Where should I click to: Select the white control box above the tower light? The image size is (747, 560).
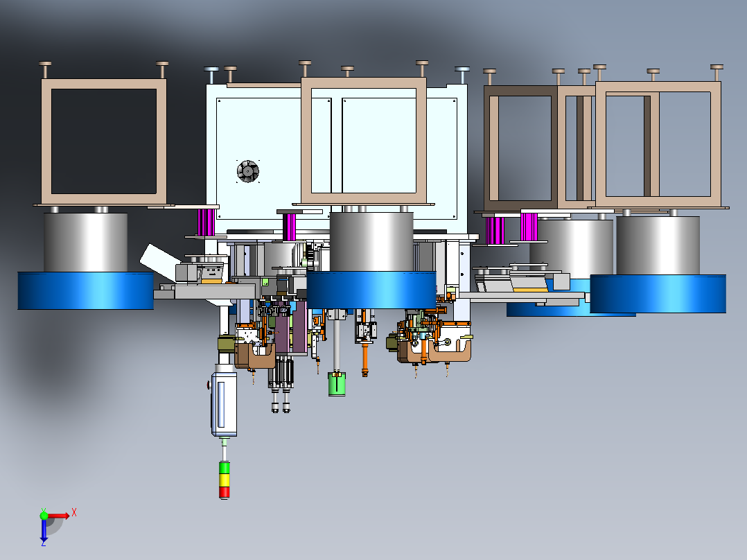point(224,403)
